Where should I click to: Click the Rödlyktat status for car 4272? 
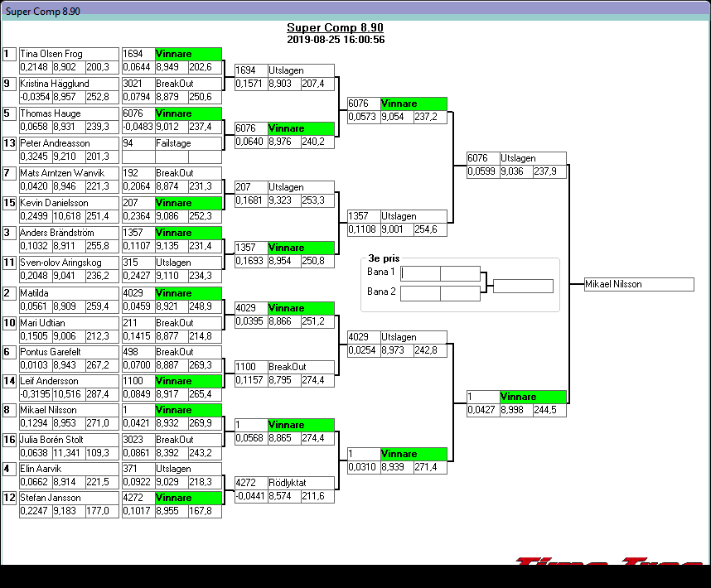(301, 483)
